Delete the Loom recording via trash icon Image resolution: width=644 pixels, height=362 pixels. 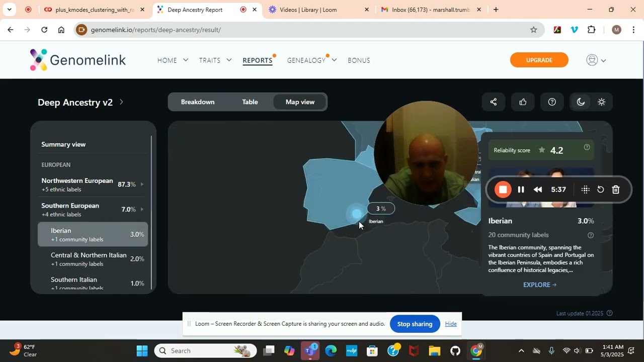point(615,190)
